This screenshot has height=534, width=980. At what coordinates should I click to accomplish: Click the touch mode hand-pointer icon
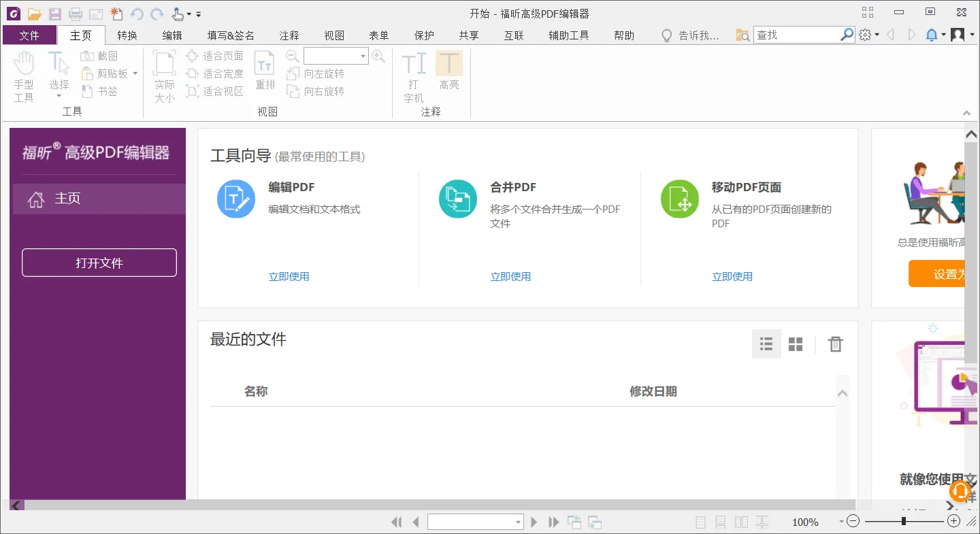[178, 14]
